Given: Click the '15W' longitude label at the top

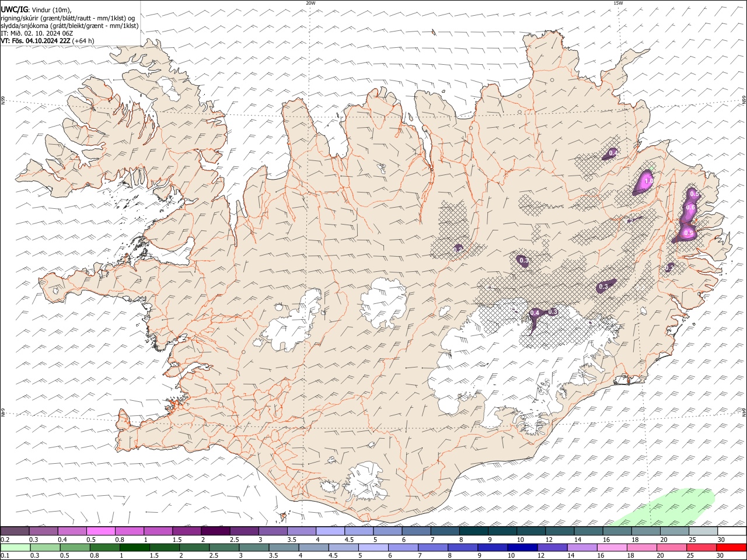Looking at the screenshot, I should [x=618, y=3].
